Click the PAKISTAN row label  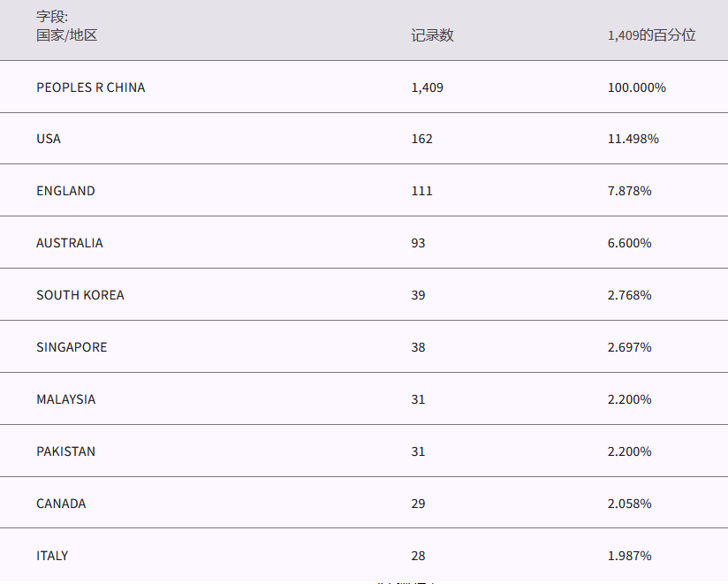(65, 451)
